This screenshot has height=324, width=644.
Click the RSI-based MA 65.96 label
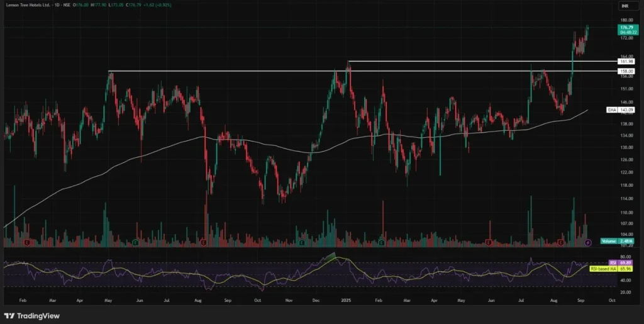[x=611, y=269]
